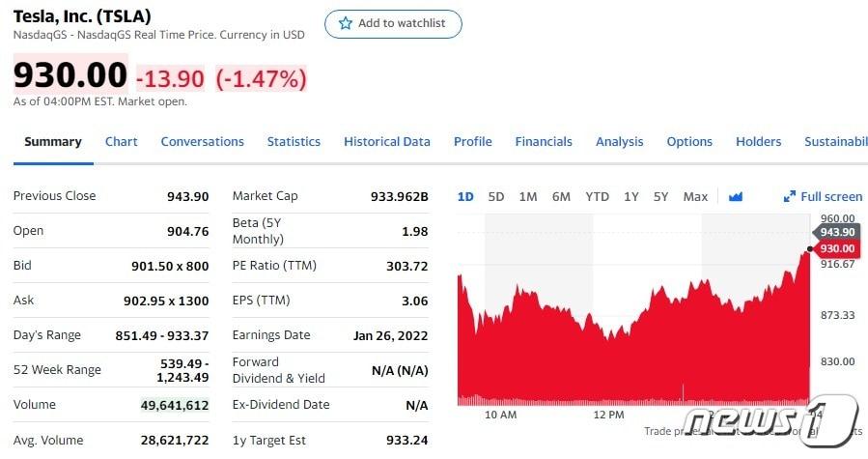
Task: Open the Conversations tab
Action: (x=202, y=141)
